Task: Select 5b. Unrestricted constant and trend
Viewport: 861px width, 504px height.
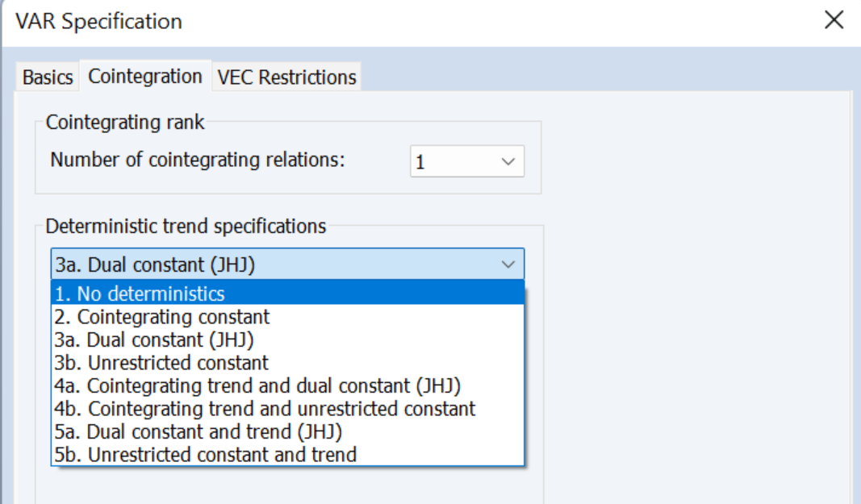Action: point(287,455)
